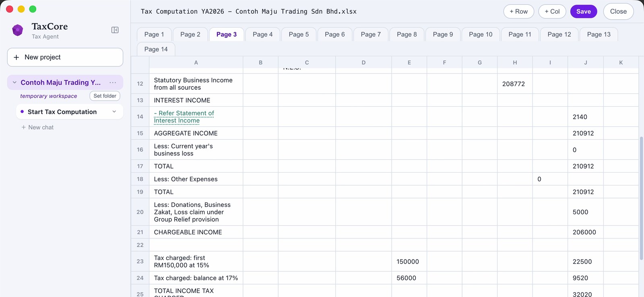Select the Page 14 tab
The image size is (644, 297).
click(x=156, y=49)
